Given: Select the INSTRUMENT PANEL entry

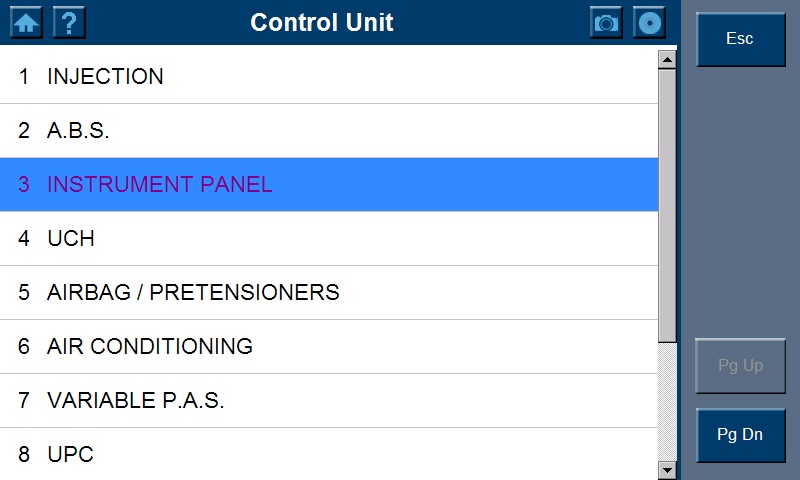Looking at the screenshot, I should click(x=160, y=185).
